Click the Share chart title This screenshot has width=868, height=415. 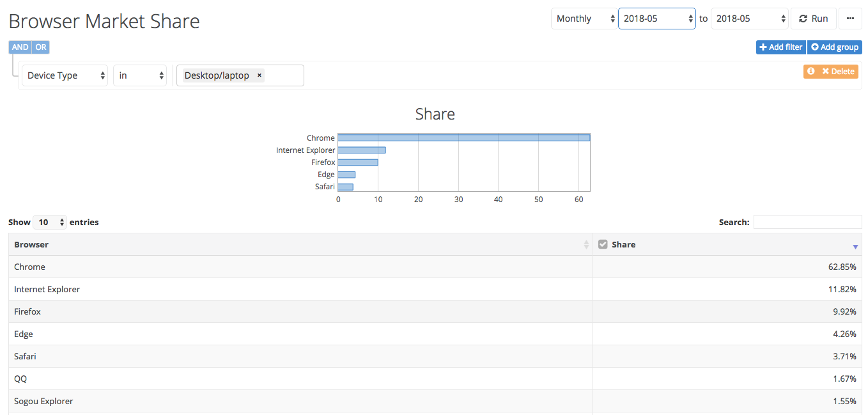click(435, 114)
